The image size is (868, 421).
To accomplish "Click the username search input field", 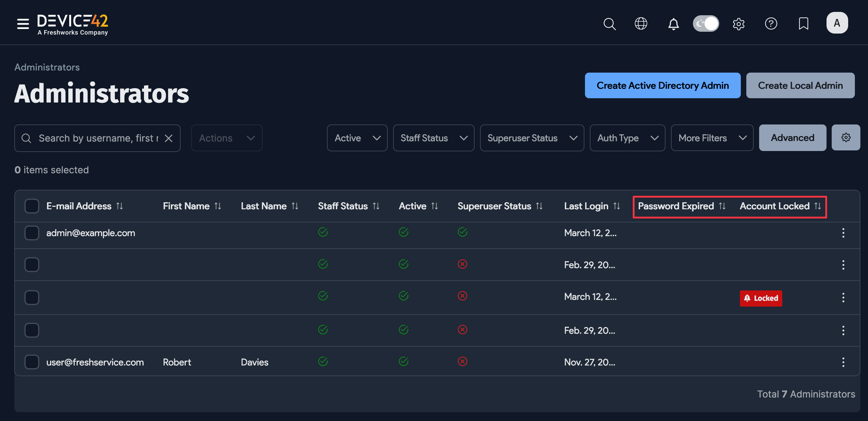I will (94, 138).
